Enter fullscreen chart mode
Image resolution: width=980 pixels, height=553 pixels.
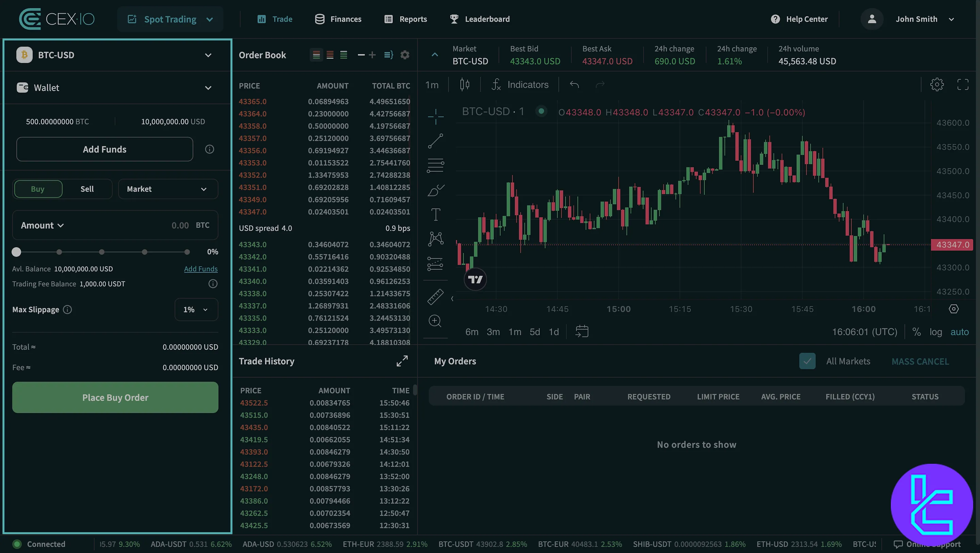click(963, 84)
